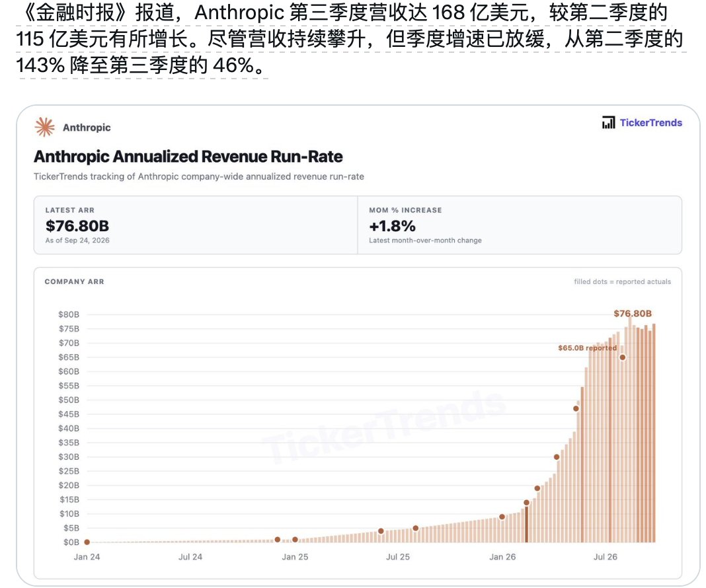This screenshot has height=588, width=706.
Task: Click the $50B y-axis label
Action: [69, 400]
